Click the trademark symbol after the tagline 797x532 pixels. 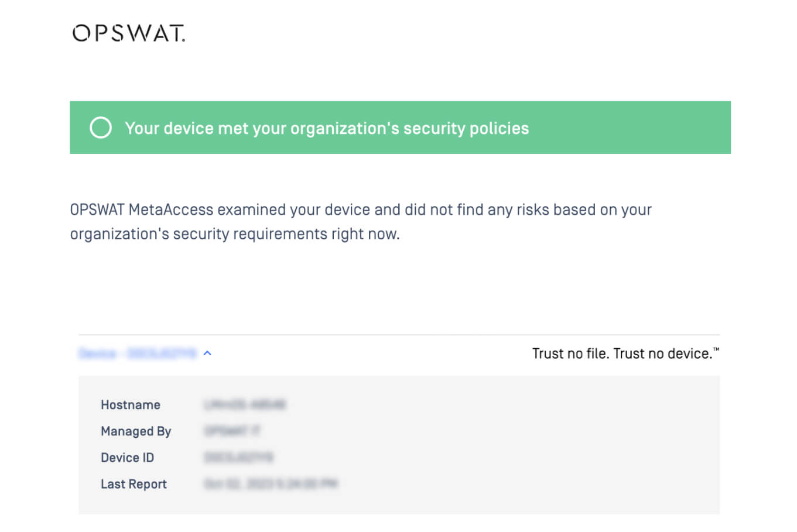(x=716, y=350)
